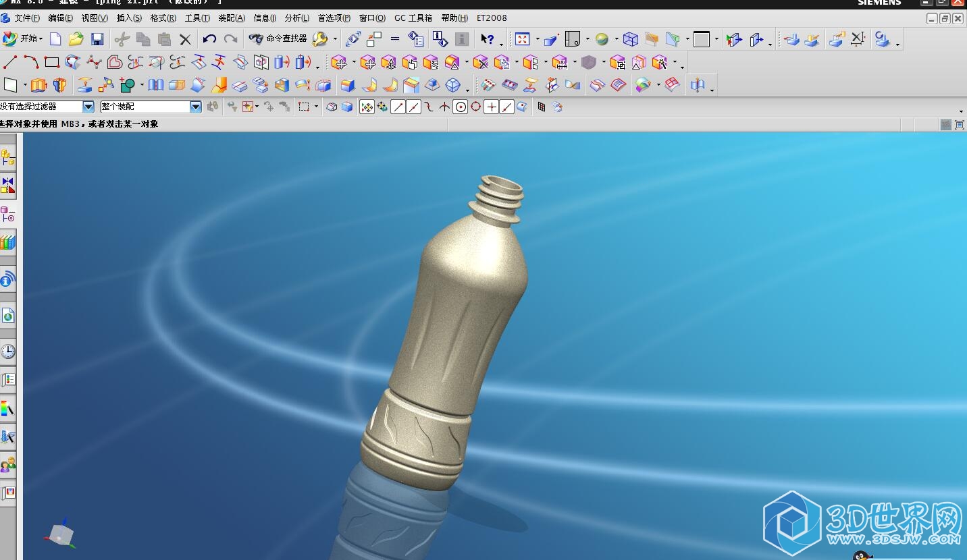Click the wireframe cube display icon
The image size is (967, 560).
[x=631, y=39]
